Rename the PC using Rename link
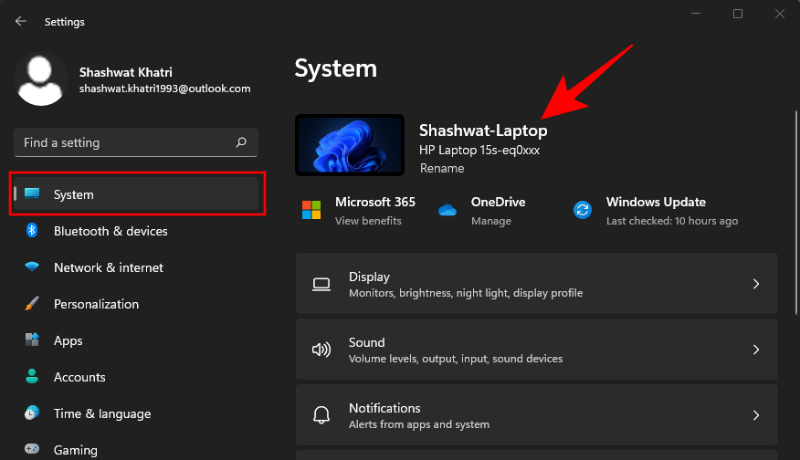This screenshot has height=460, width=800. 441,169
